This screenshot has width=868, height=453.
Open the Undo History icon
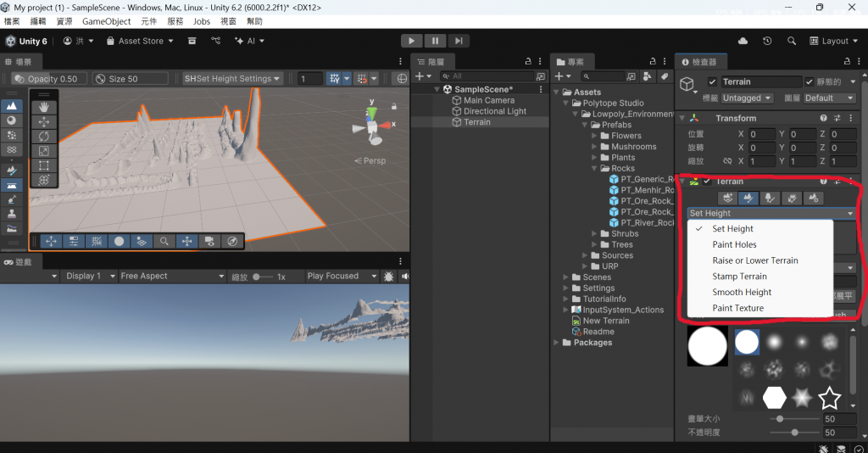click(767, 41)
